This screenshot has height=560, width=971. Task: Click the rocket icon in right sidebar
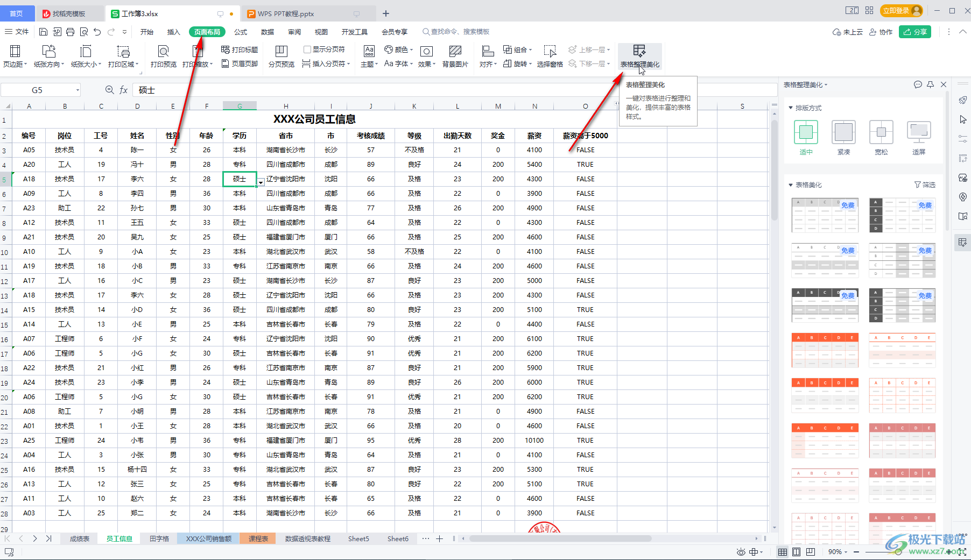coord(963,101)
